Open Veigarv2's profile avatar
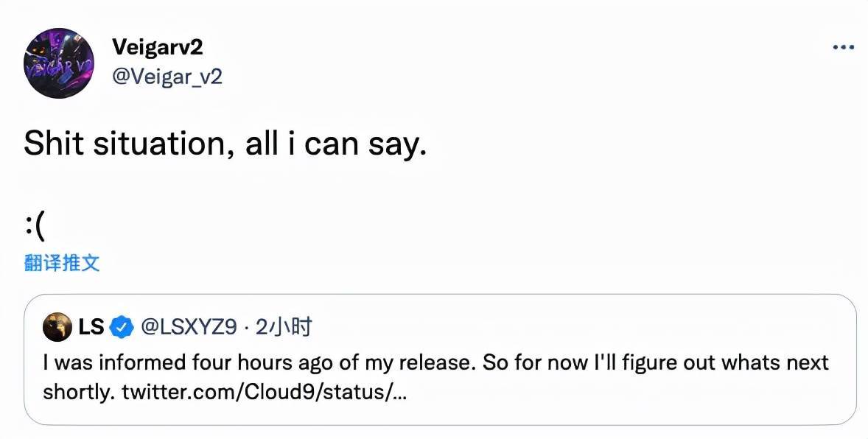868x439 pixels. 59,63
